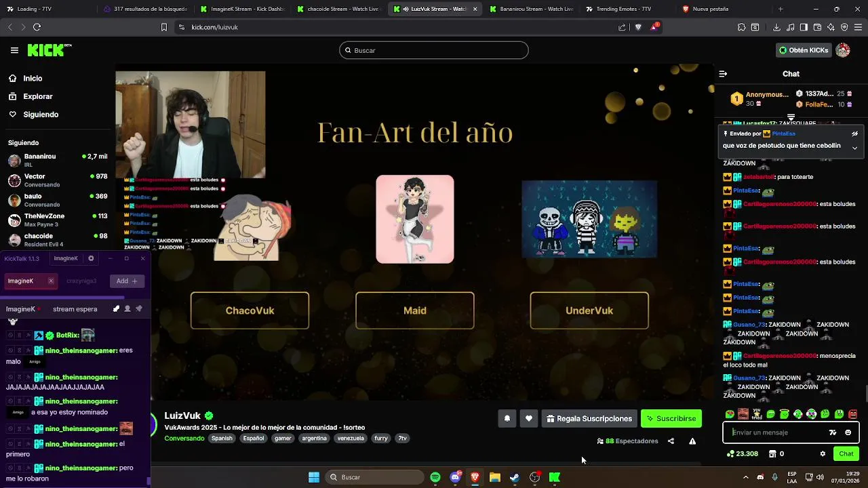868x488 pixels.
Task: Open browser downloads icon
Action: click(x=776, y=27)
